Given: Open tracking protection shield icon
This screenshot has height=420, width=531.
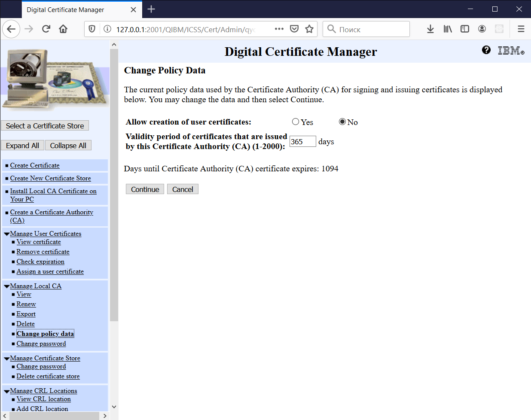Looking at the screenshot, I should click(x=92, y=29).
